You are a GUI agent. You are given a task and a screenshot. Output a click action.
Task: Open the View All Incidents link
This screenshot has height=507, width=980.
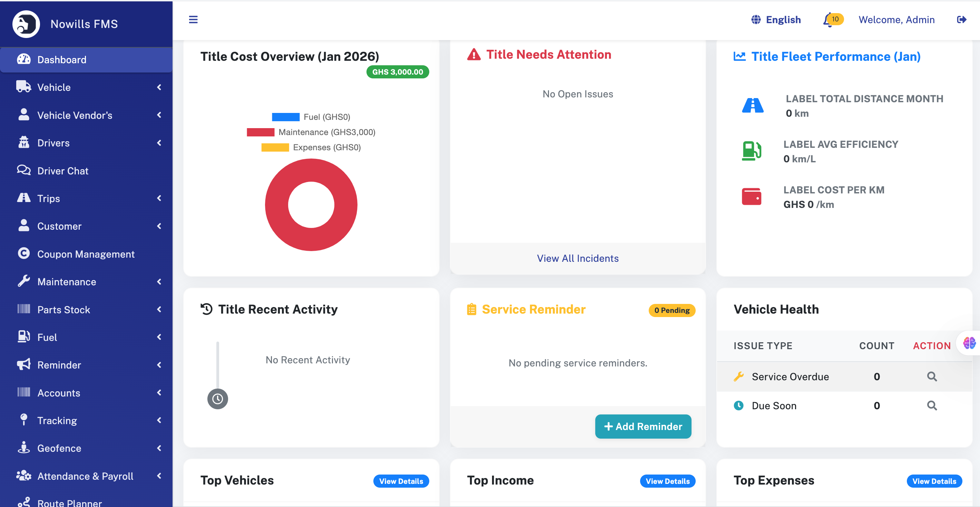(x=578, y=258)
